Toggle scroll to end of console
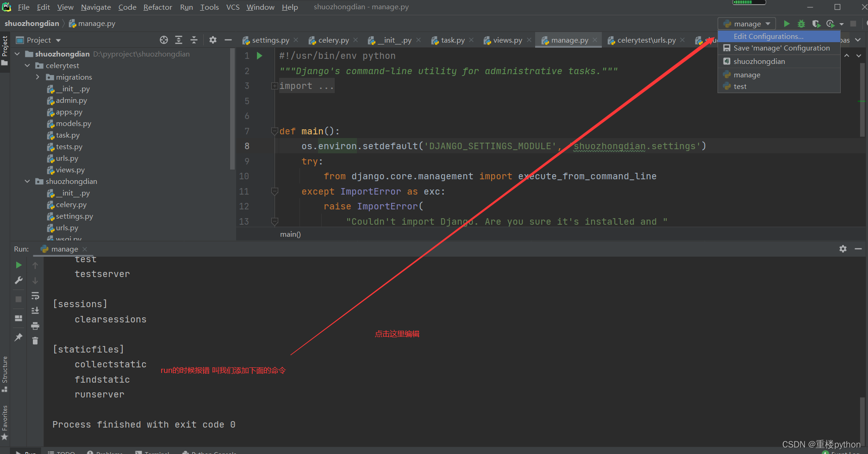 [35, 311]
